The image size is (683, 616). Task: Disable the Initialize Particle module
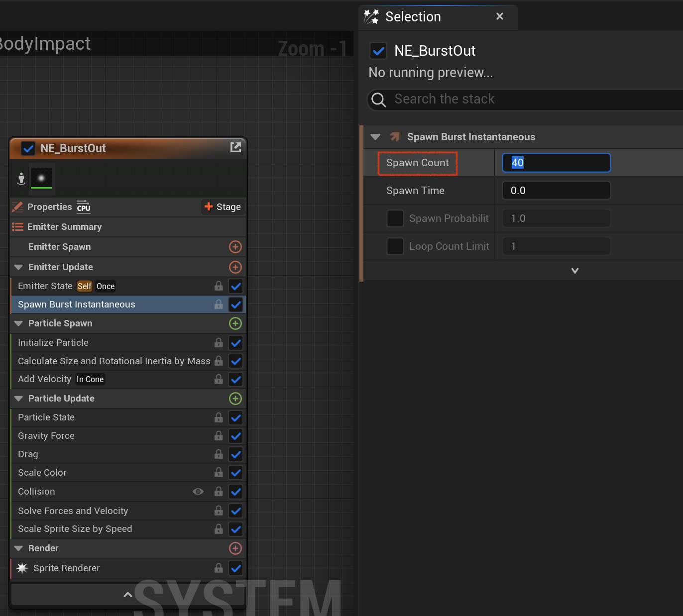coord(236,343)
